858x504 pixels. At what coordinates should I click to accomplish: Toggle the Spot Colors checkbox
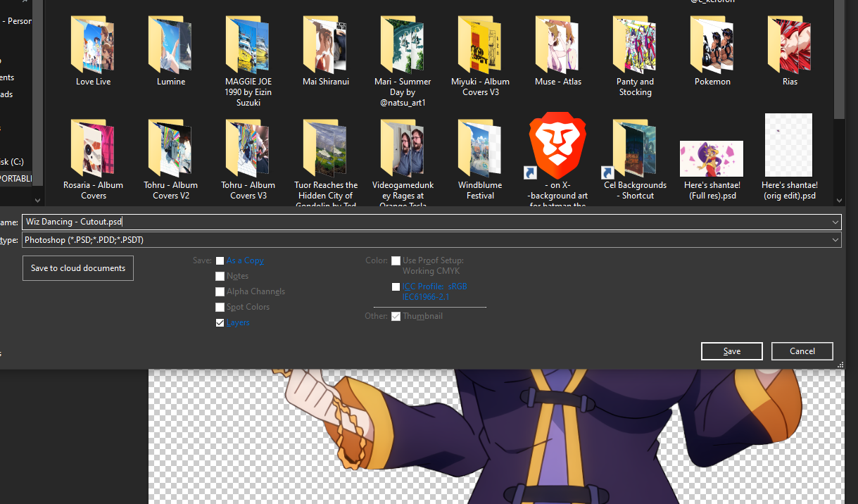220,307
